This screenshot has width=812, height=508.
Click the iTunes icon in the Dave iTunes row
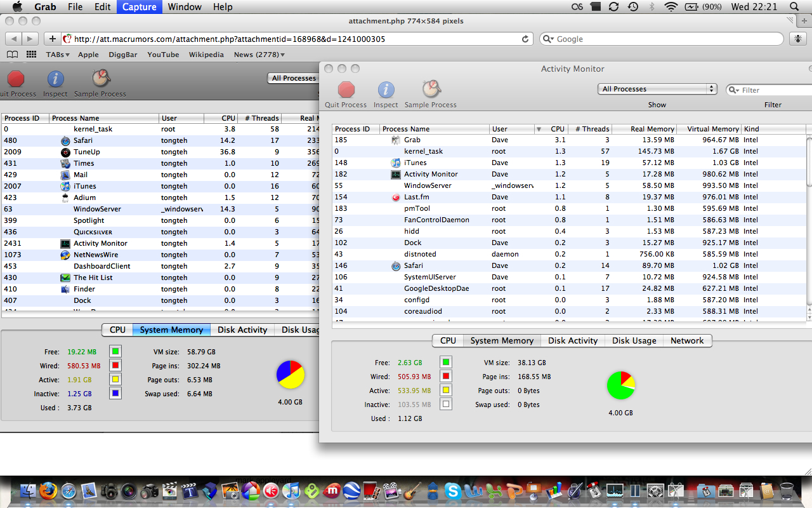tap(396, 163)
